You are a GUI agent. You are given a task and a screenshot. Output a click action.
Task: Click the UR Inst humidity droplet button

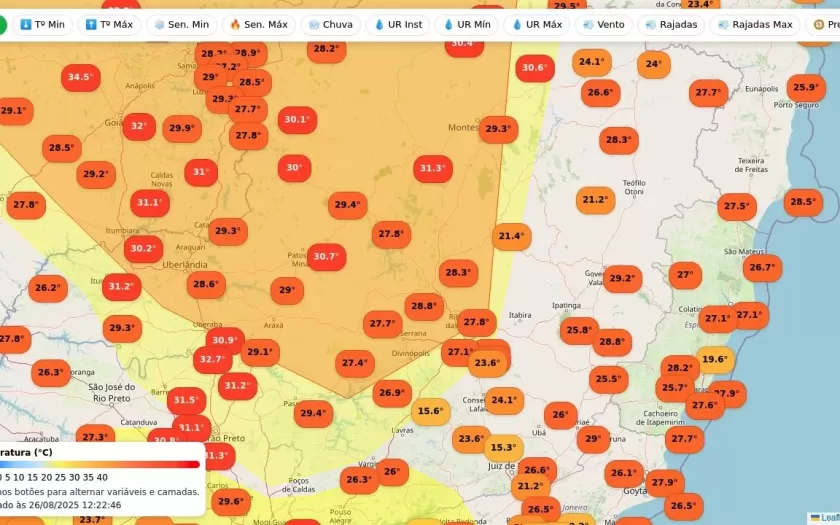(397, 24)
